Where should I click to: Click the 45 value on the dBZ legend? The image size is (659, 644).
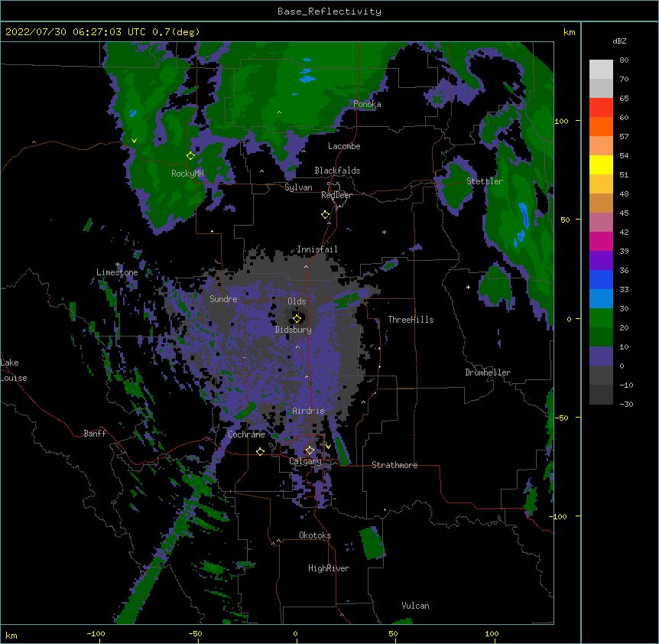[624, 213]
